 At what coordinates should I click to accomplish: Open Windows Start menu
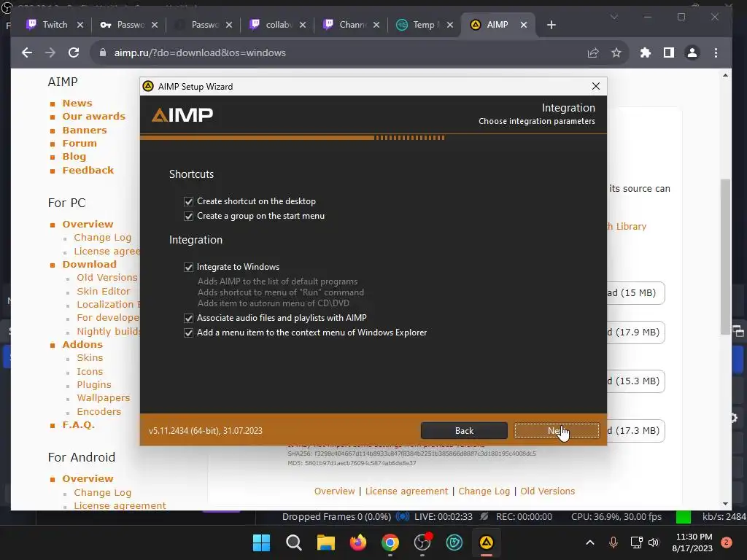coord(261,542)
